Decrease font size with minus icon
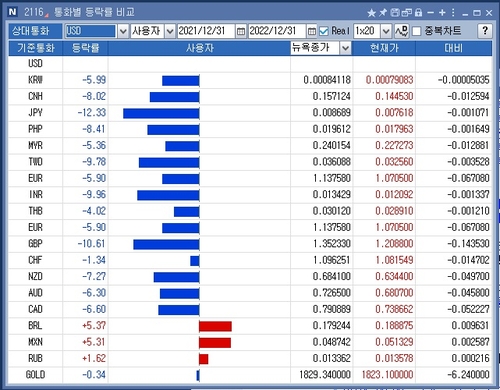500x390 pixels. coord(431,13)
